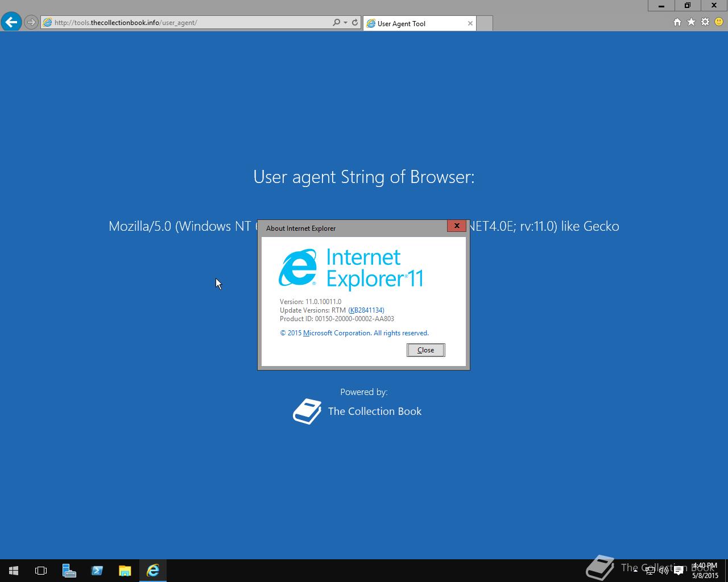Viewport: 728px width, 582px height.
Task: Click the smiley feedback icon
Action: (x=719, y=22)
